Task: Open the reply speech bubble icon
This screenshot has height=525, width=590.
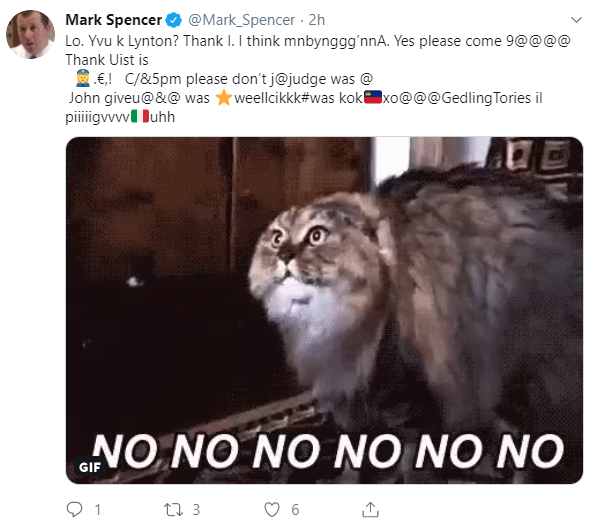Action: [x=74, y=509]
